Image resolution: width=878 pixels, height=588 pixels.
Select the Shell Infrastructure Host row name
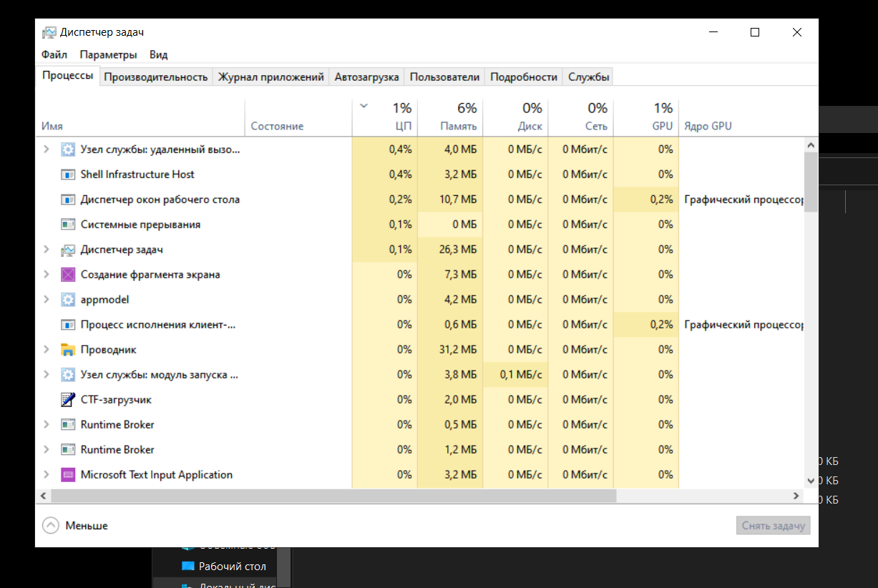pyautogui.click(x=137, y=175)
